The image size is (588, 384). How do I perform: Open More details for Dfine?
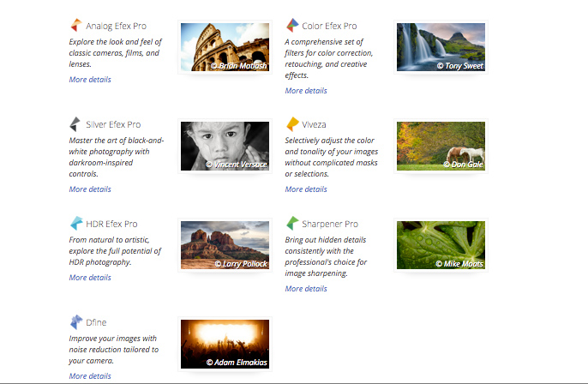pos(90,375)
